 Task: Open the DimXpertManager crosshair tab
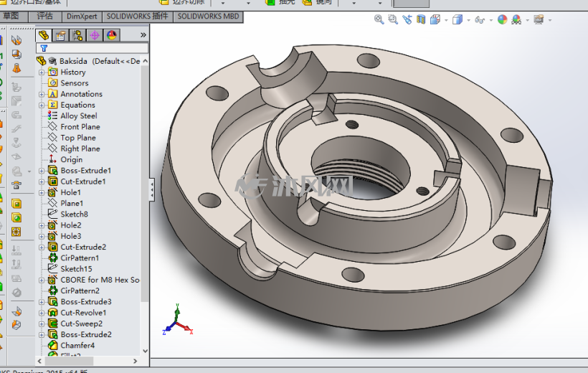[95, 35]
